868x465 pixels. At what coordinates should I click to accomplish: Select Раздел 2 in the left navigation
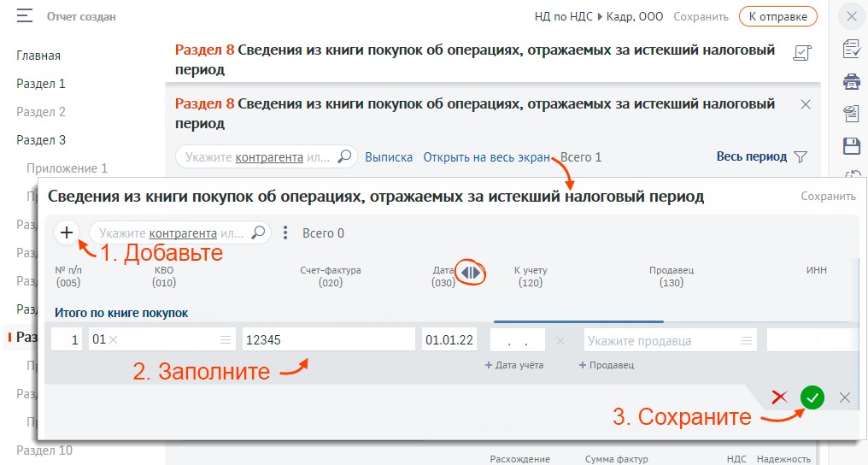pos(41,112)
